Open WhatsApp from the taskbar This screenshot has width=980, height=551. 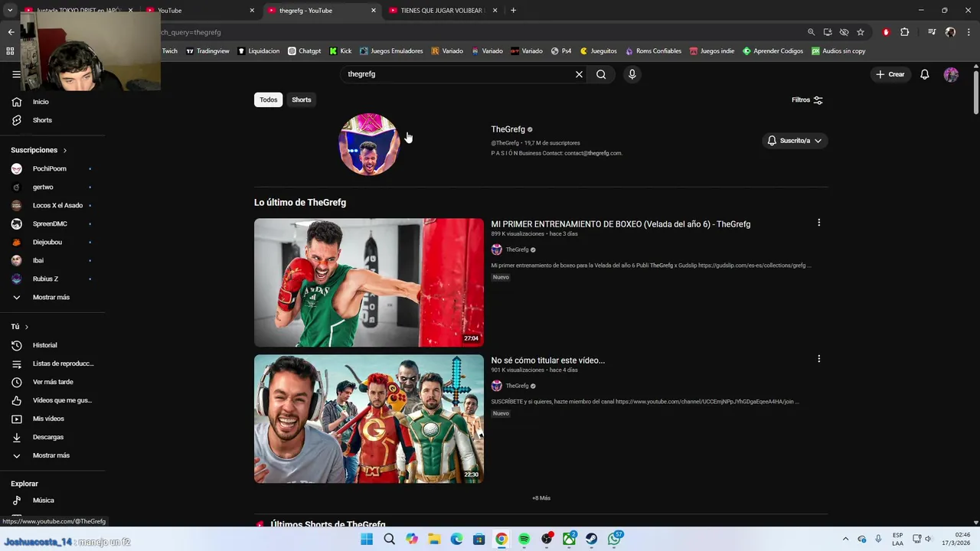(x=615, y=540)
